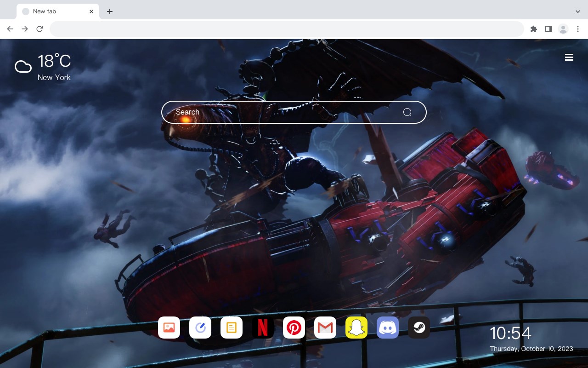Click the cloudy weather icon
Viewport: 588px width, 368px height.
pyautogui.click(x=23, y=67)
